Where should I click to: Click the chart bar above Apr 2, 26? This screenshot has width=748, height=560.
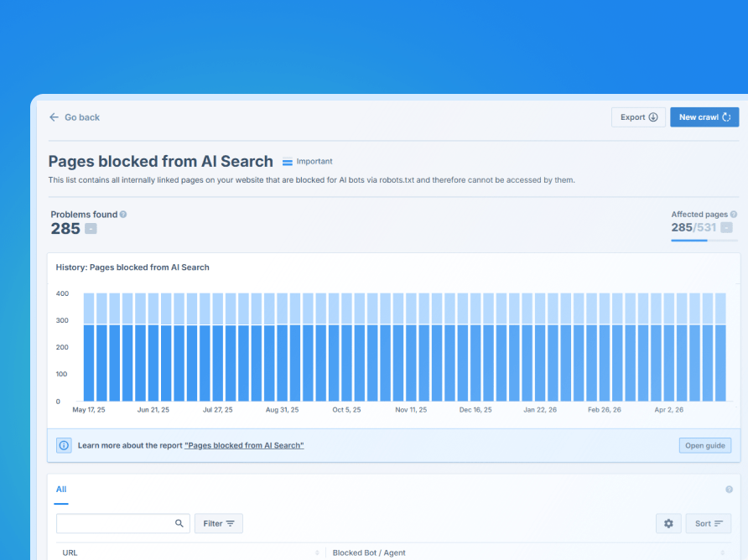669,347
